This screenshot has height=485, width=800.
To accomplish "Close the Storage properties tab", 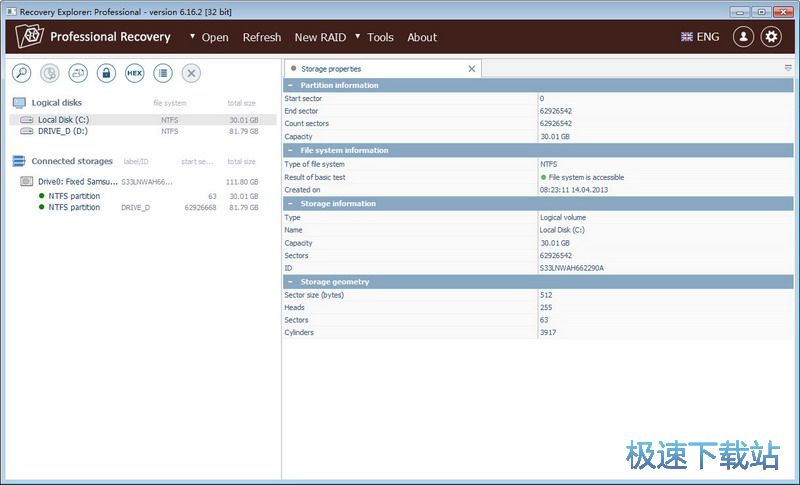I will coord(472,69).
